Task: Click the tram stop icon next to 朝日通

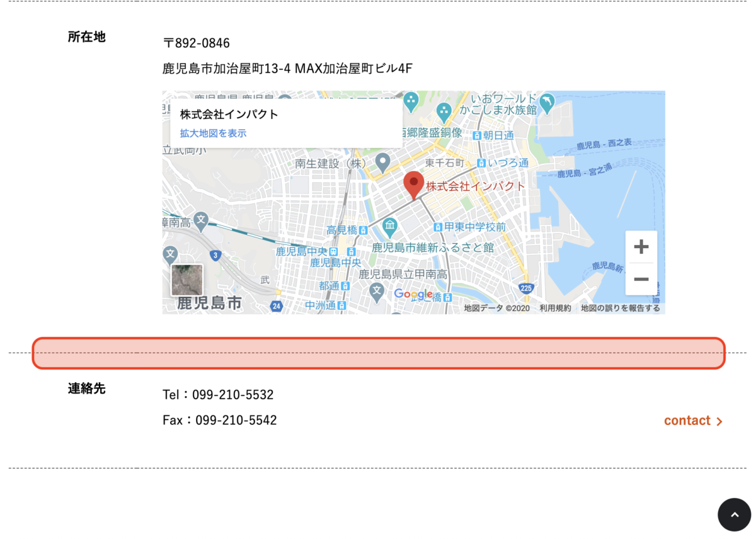Action: (478, 135)
